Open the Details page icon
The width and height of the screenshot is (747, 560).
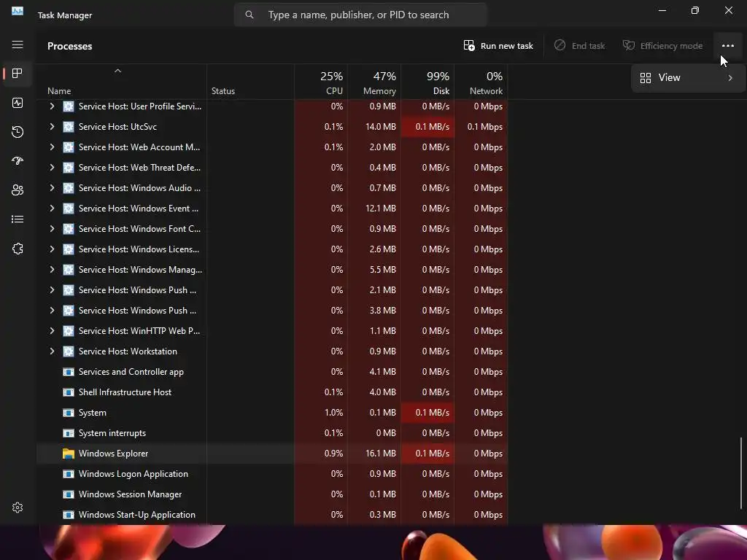click(18, 219)
